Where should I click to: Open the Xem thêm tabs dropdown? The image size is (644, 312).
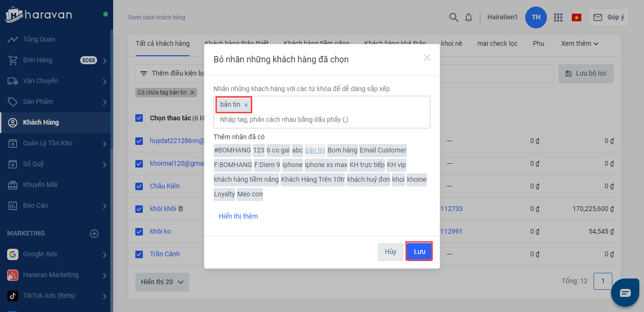(580, 43)
